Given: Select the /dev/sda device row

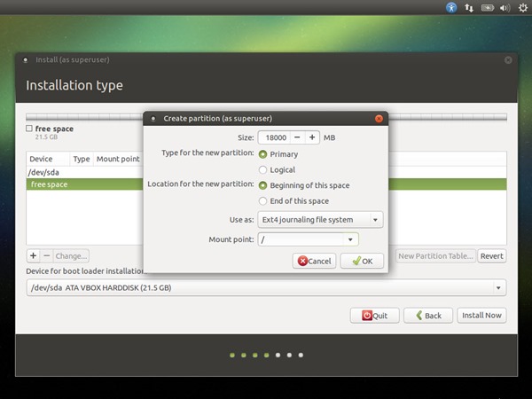Looking at the screenshot, I should point(266,172).
